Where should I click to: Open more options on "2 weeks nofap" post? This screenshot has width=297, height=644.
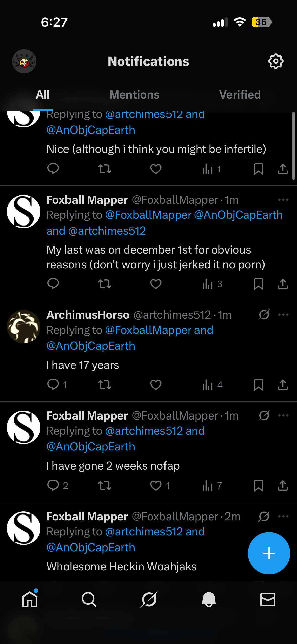pyautogui.click(x=283, y=415)
